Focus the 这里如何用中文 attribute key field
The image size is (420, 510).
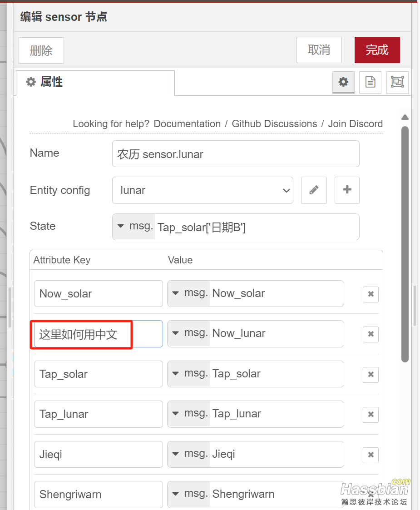click(x=99, y=334)
